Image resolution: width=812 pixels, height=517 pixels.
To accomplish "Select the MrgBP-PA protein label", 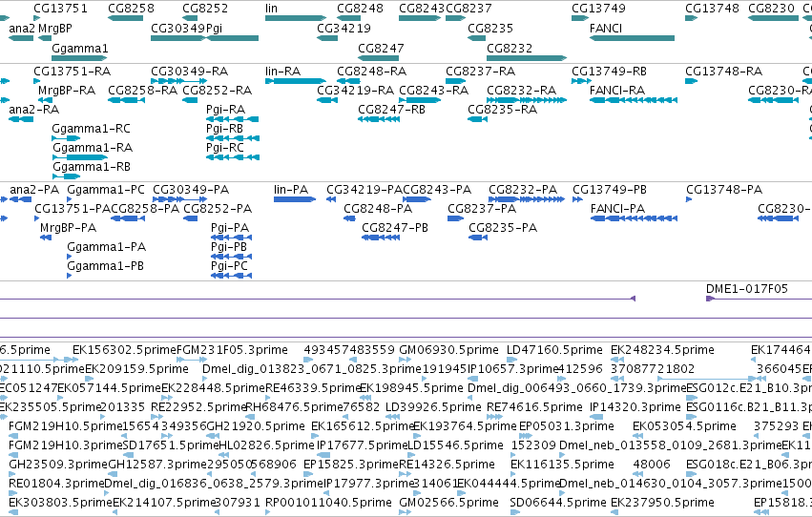I will (x=69, y=228).
